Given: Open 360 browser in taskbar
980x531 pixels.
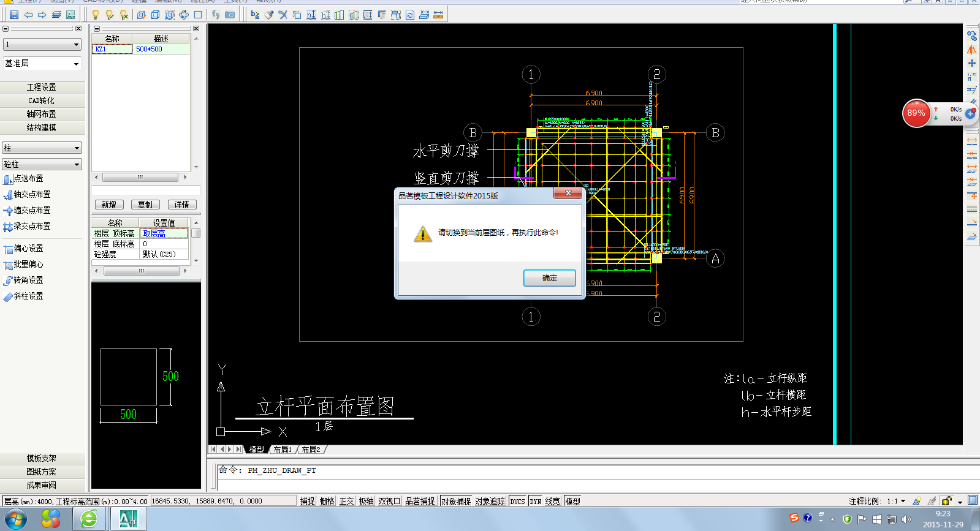Looking at the screenshot, I should pos(89,519).
